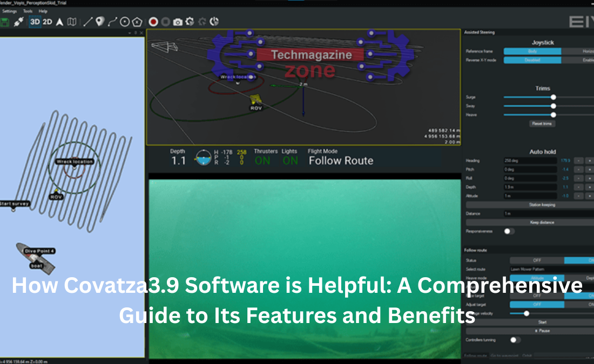
Task: Click the pie-chart timer toolbar icon
Action: tap(214, 22)
